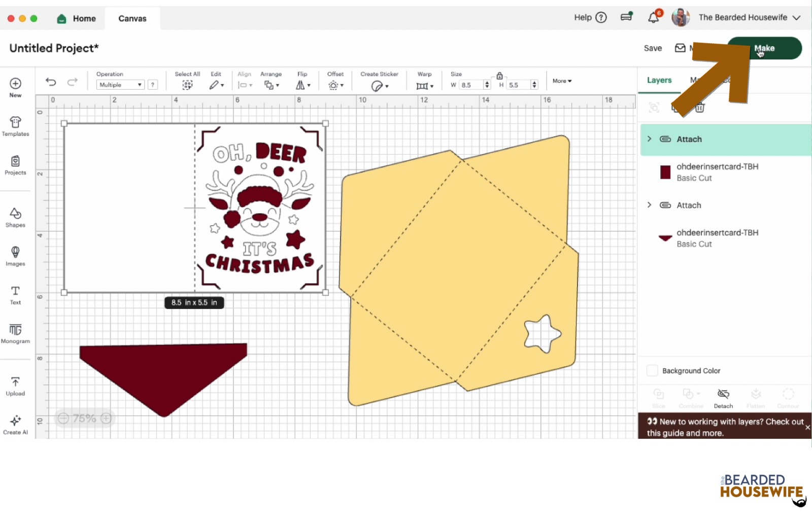The width and height of the screenshot is (812, 516).
Task: Click the dark red layer color swatch
Action: pyautogui.click(x=665, y=173)
